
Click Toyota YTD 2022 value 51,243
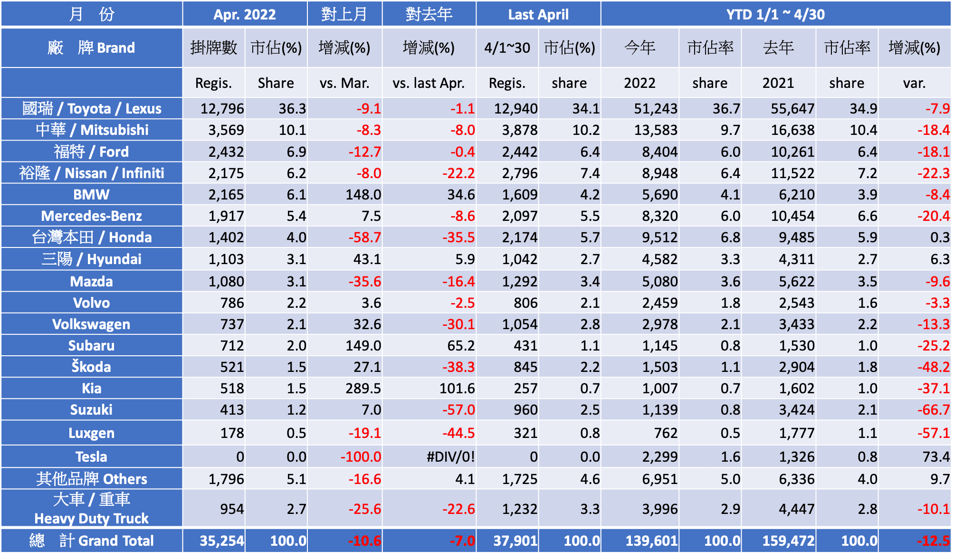[656, 109]
